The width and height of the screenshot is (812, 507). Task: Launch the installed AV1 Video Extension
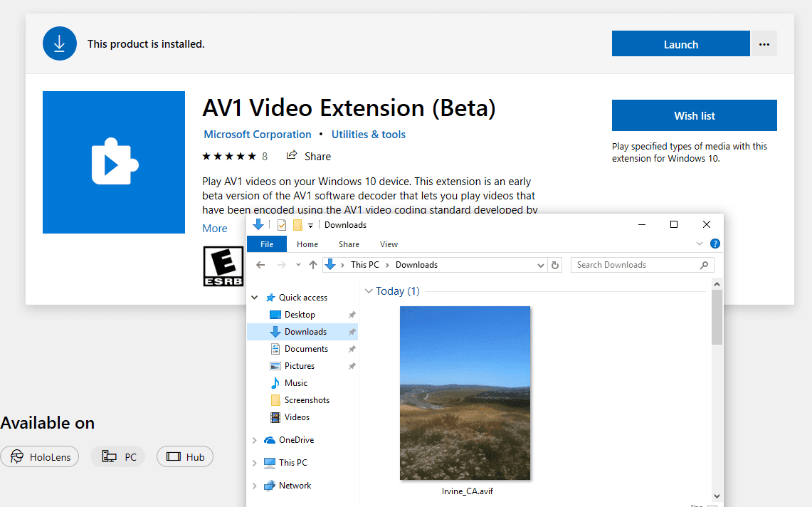(680, 43)
